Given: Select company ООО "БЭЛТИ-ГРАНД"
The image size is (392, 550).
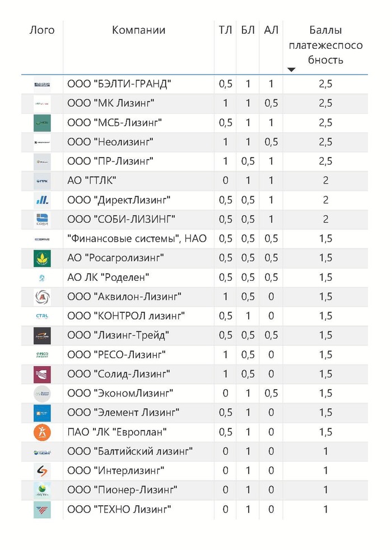Looking at the screenshot, I should click(119, 84).
